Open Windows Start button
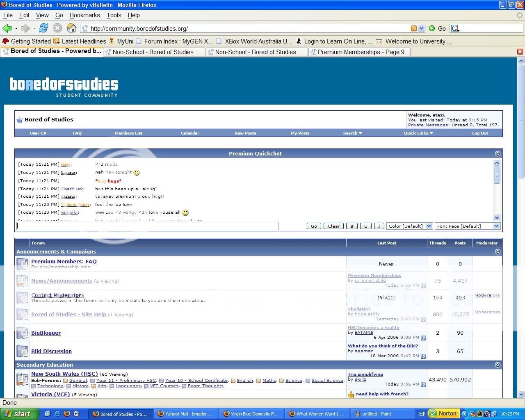This screenshot has width=525, height=420. 20,414
